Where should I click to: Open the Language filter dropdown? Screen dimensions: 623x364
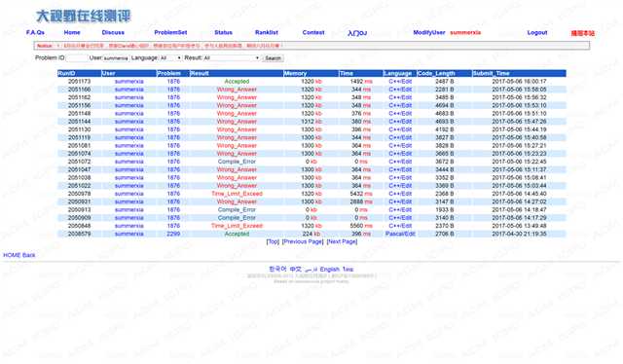[170, 58]
